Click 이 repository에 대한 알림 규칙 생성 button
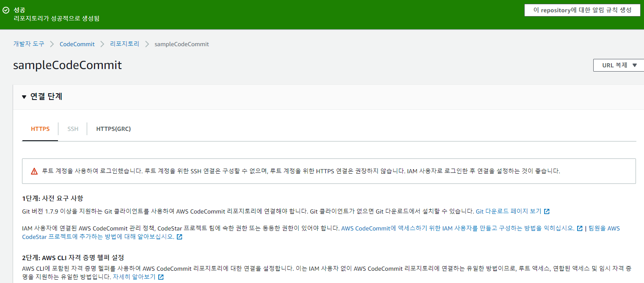Screen dimensions: 644x283 tap(582, 10)
